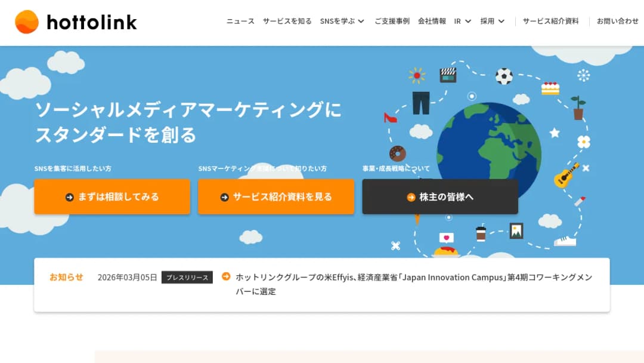The image size is (644, 363).
Task: Click the soccer ball icon in illustration
Action: 504,76
